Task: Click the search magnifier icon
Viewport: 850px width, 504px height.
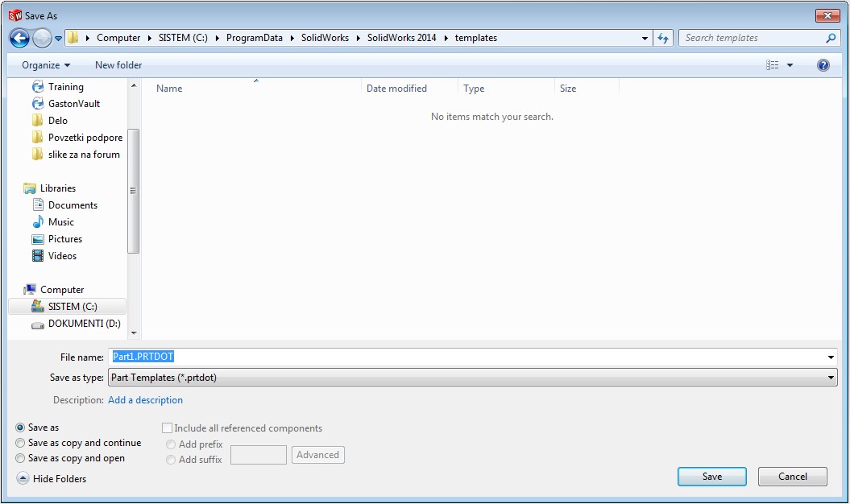Action: [x=831, y=38]
